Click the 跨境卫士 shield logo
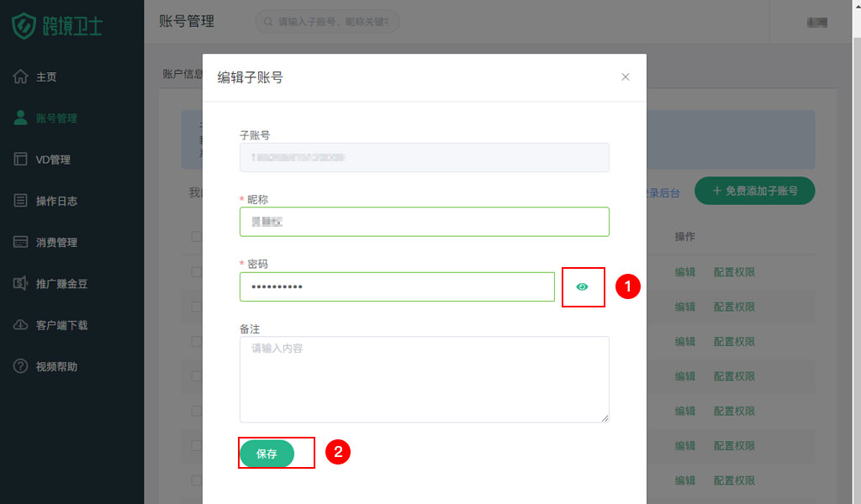Viewport: 861px width, 504px height. tap(24, 26)
